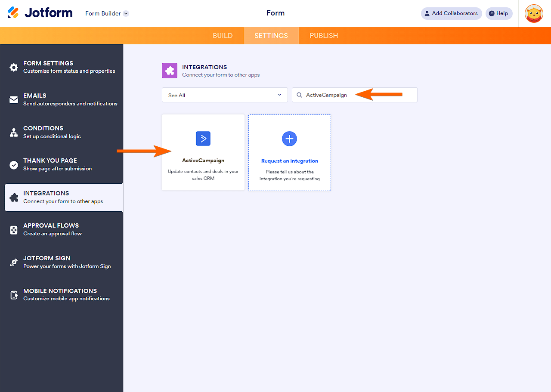The width and height of the screenshot is (551, 392).
Task: Click the Jotform Sign pen icon
Action: click(14, 262)
